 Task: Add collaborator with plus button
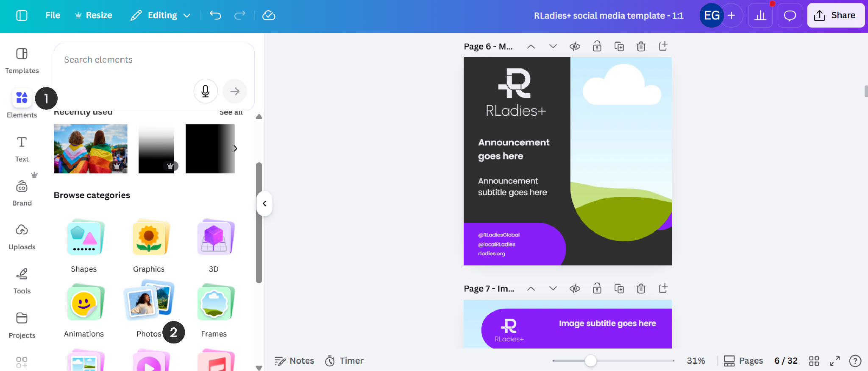(x=732, y=16)
